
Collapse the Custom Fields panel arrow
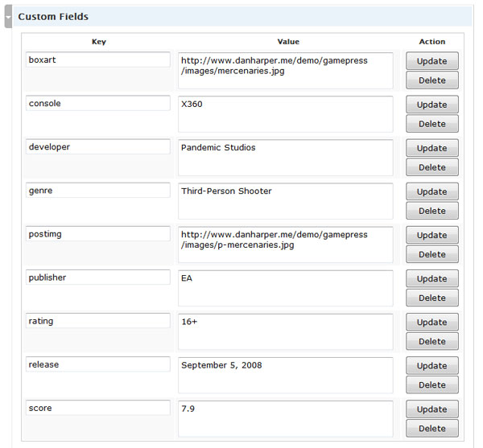click(8, 17)
